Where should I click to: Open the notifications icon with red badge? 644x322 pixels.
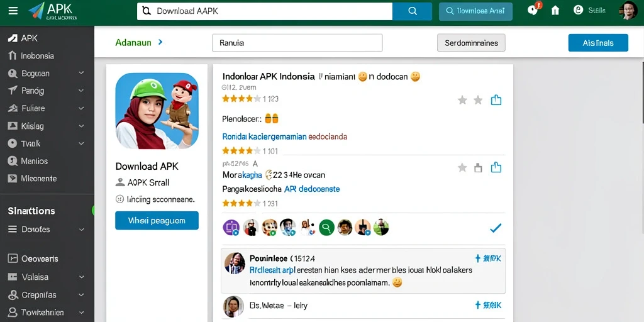(x=533, y=9)
